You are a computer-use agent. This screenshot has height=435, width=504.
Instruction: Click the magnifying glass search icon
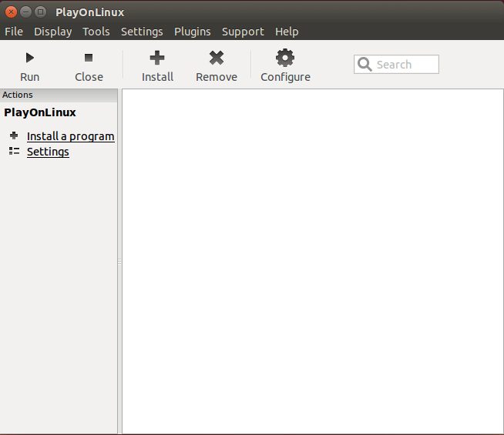[365, 65]
